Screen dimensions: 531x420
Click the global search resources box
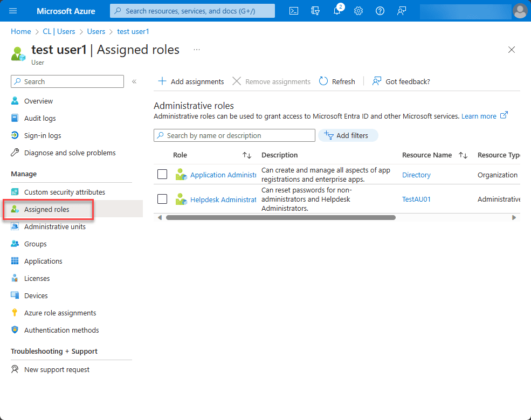pos(192,11)
